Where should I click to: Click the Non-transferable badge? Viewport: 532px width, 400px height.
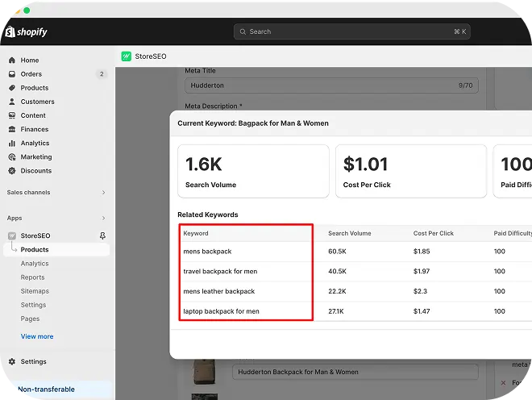click(46, 390)
